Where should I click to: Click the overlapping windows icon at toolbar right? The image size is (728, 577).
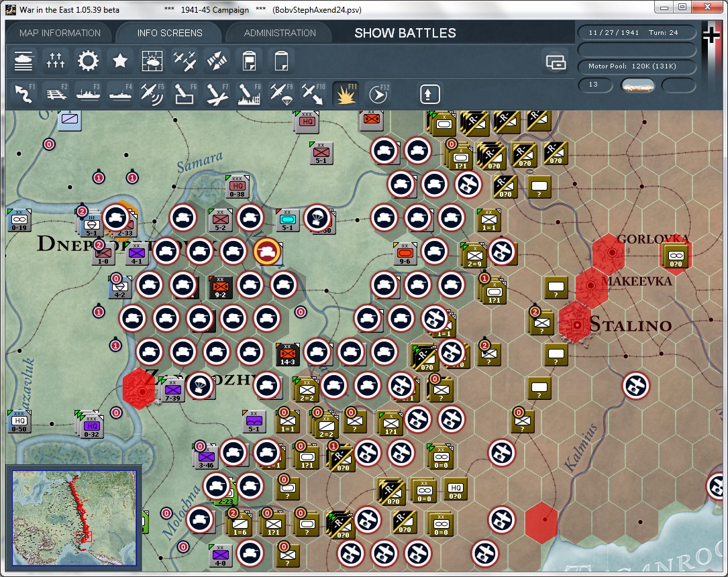pos(556,61)
